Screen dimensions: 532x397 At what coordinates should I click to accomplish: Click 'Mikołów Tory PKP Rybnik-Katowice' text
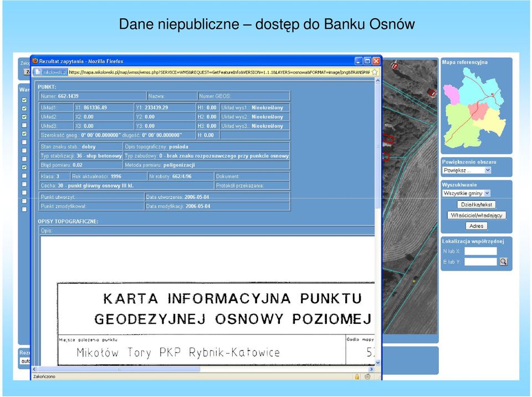coord(178,353)
